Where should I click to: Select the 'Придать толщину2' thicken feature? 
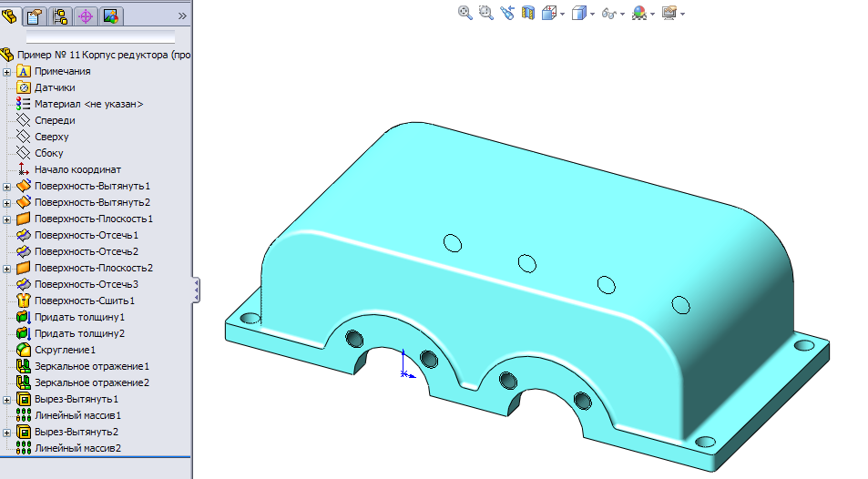point(80,333)
